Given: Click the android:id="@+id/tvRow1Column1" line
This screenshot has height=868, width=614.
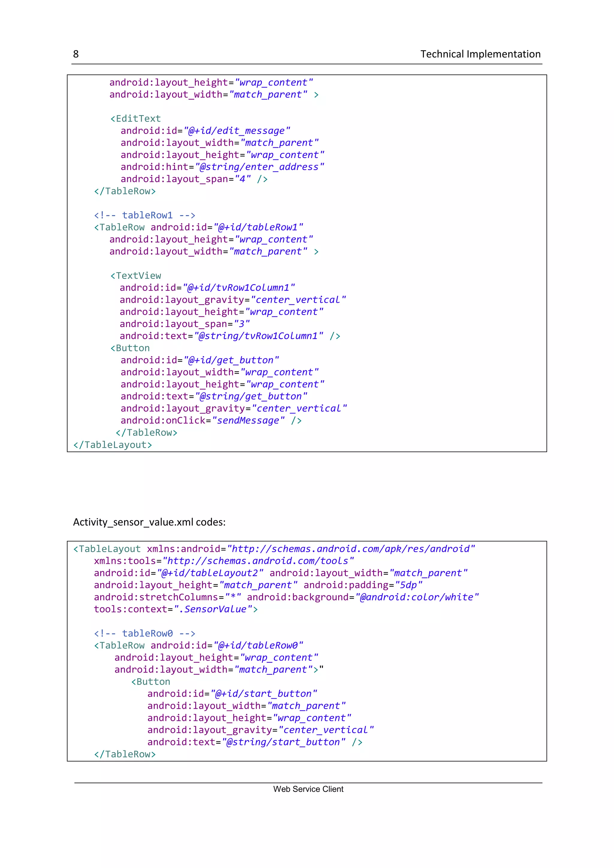Looking at the screenshot, I should [207, 288].
